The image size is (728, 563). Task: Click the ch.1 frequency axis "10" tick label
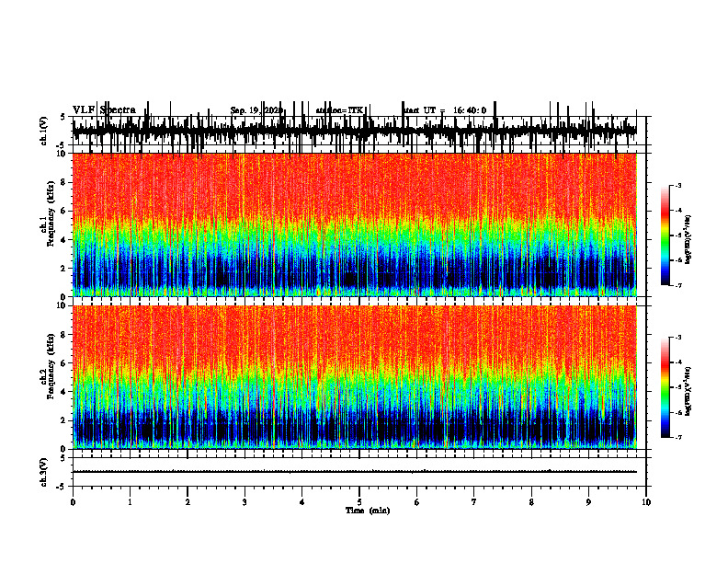tap(62, 154)
